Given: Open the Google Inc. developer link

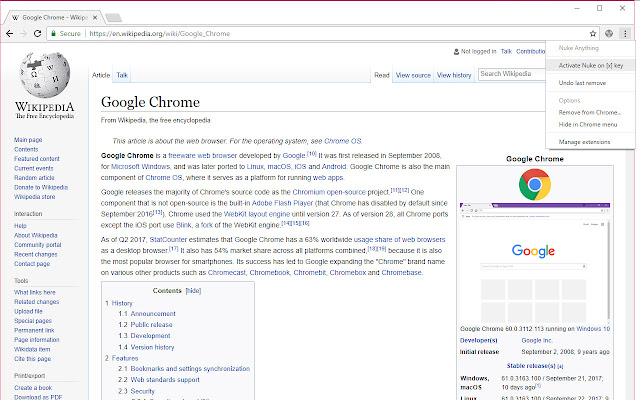Looking at the screenshot, I should [537, 340].
